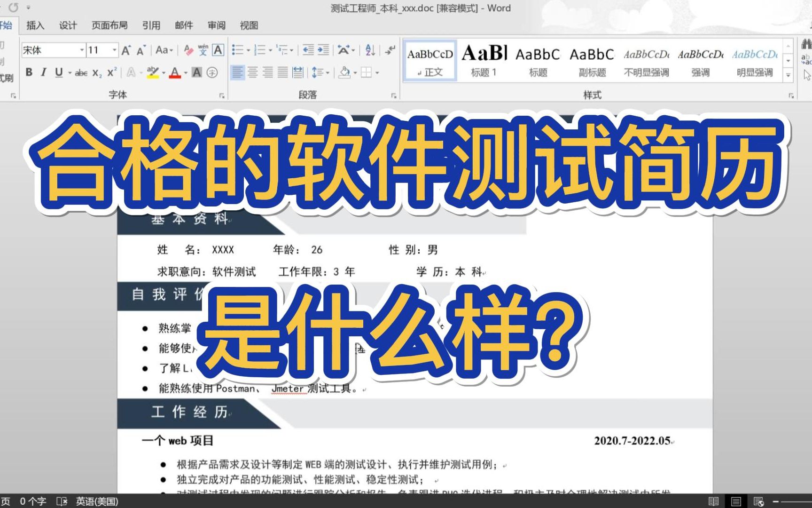
Task: Expand bullet list library arrow
Action: 248,50
